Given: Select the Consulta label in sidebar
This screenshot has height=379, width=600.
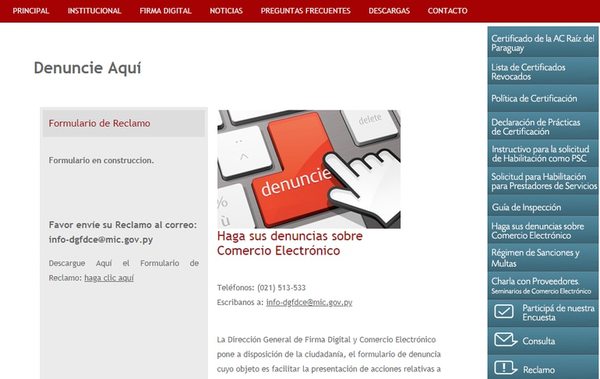Looking at the screenshot, I should click(x=539, y=341).
